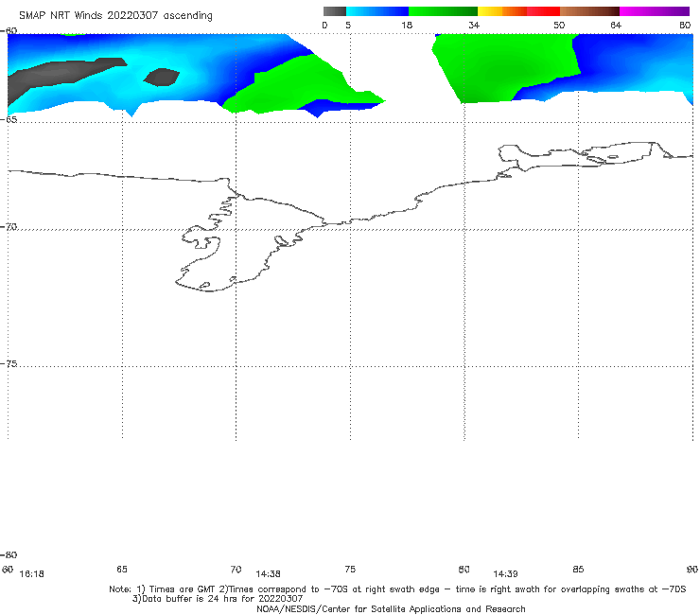Click the longitude axis label "85"

(x=578, y=569)
